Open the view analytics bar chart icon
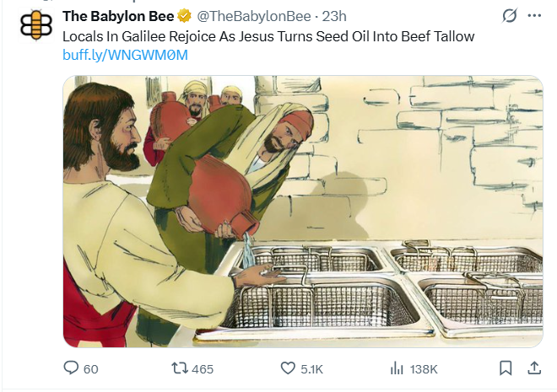 (x=396, y=368)
